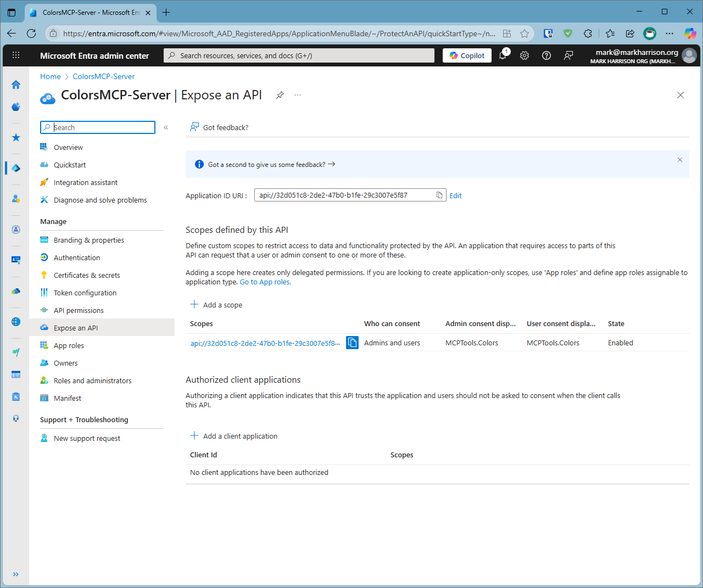This screenshot has height=588, width=703.
Task: Copy the scope URI with its copy icon
Action: (351, 342)
